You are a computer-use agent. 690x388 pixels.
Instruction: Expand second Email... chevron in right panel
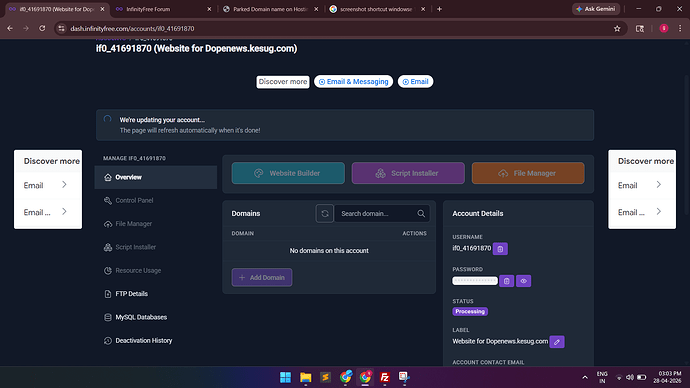pyautogui.click(x=658, y=212)
